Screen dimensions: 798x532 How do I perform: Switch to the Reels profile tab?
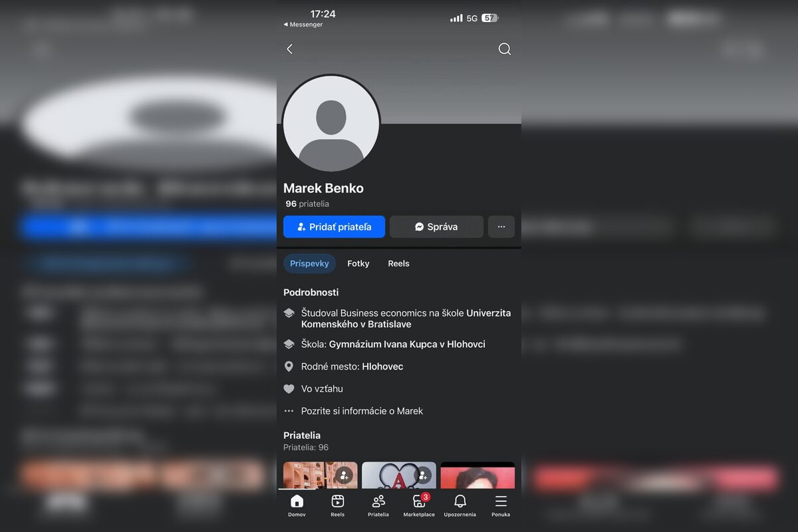tap(398, 263)
